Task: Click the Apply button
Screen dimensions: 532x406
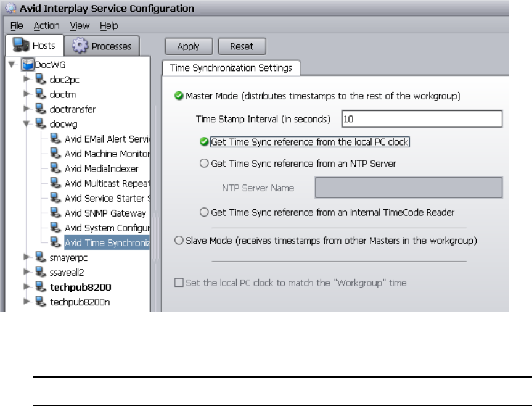Action: coord(189,46)
